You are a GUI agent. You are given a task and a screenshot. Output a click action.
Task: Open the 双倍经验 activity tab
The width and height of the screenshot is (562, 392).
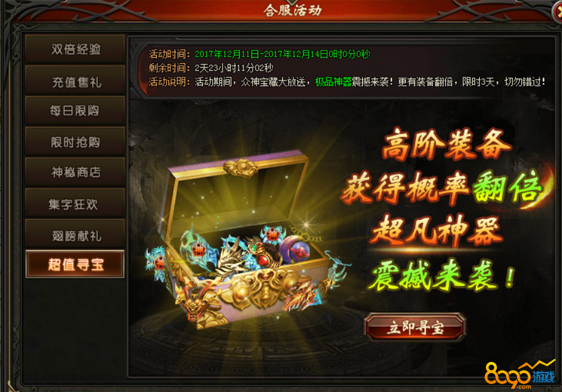75,49
